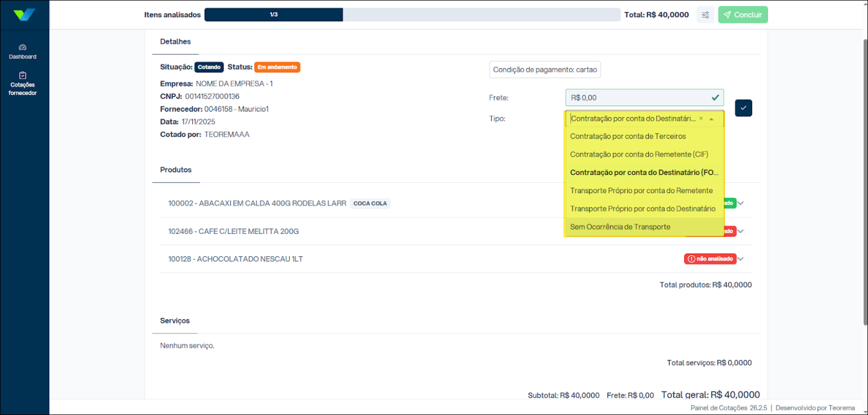Expand the ABACAXI EM CALDA row chevron
Screen dimensions: 868x415
741,203
